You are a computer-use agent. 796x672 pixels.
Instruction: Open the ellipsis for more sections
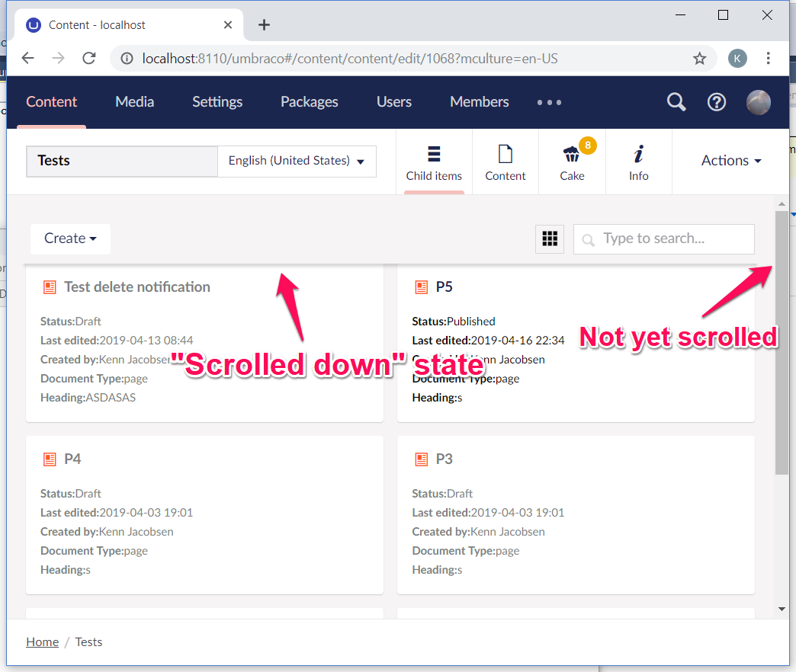(549, 101)
